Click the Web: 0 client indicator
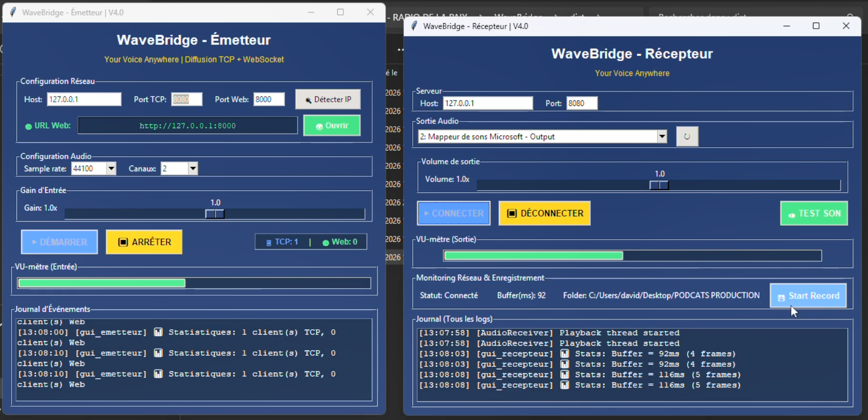Viewport: 868px width, 420px height. (340, 242)
